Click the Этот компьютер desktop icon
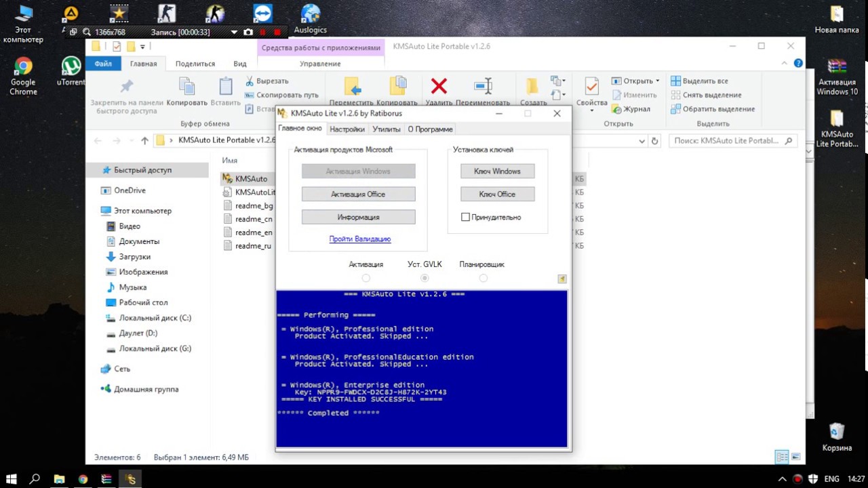 coord(23,24)
